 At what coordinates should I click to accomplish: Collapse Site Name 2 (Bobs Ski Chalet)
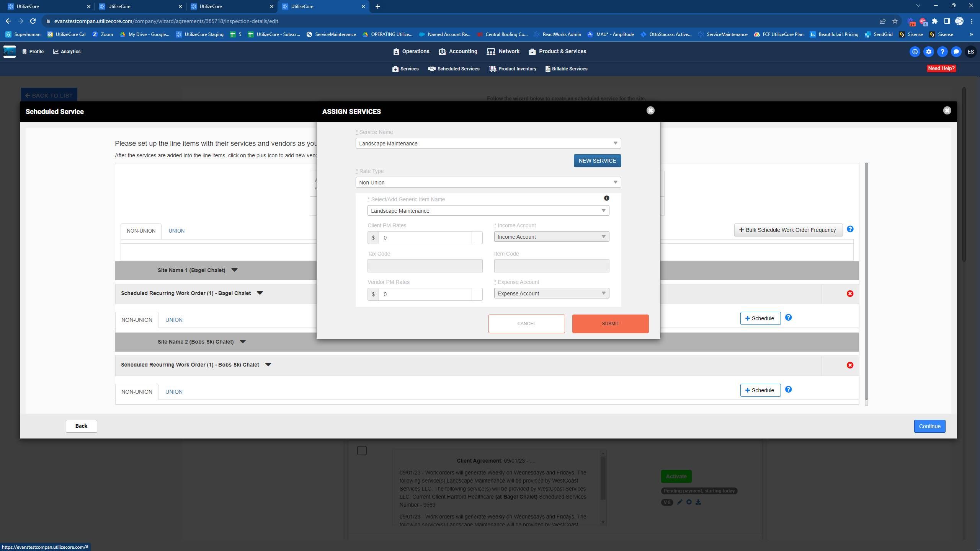click(x=243, y=342)
